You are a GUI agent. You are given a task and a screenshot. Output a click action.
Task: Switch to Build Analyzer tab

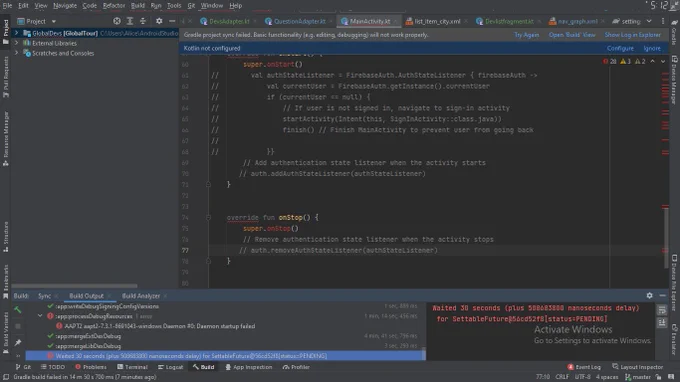coord(141,296)
